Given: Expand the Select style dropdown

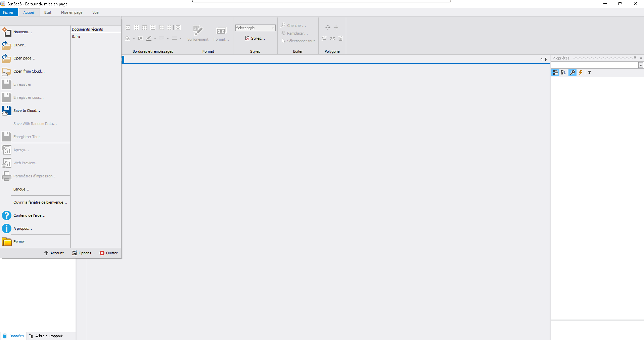Looking at the screenshot, I should (x=273, y=28).
